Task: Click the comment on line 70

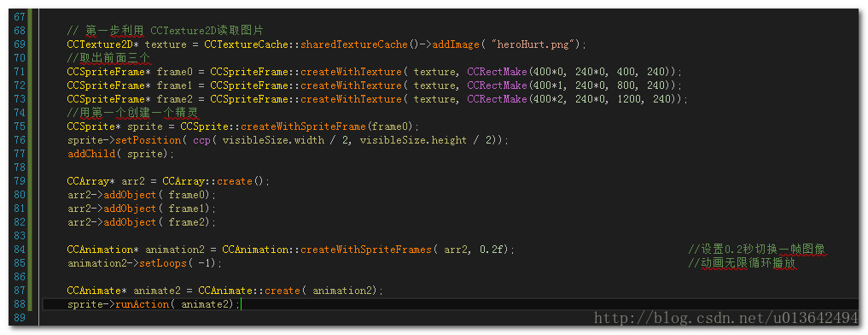Action: tap(109, 58)
